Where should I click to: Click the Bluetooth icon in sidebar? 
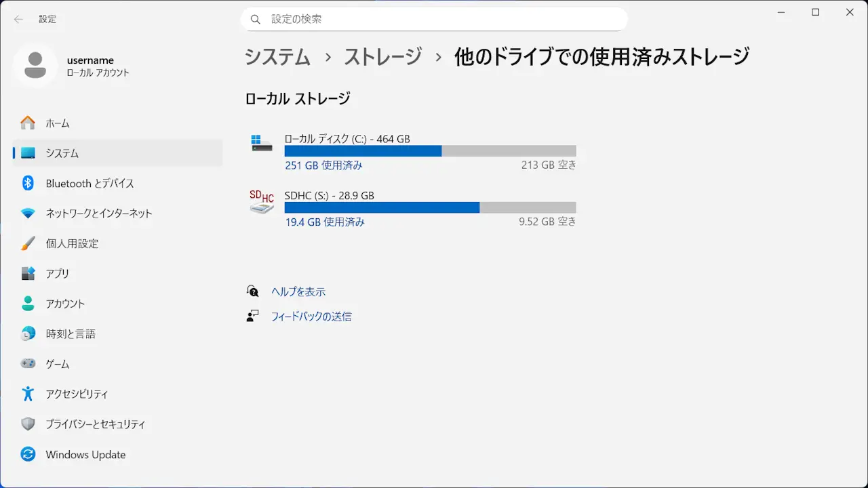pyautogui.click(x=28, y=183)
